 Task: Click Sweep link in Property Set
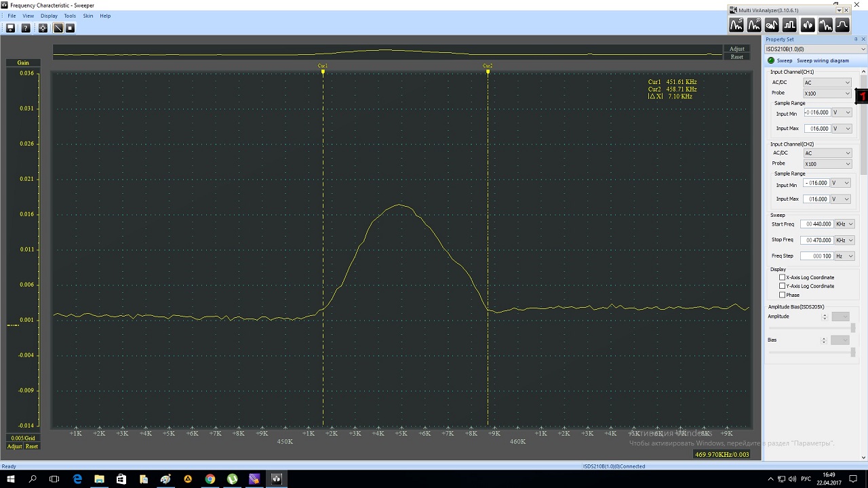784,60
